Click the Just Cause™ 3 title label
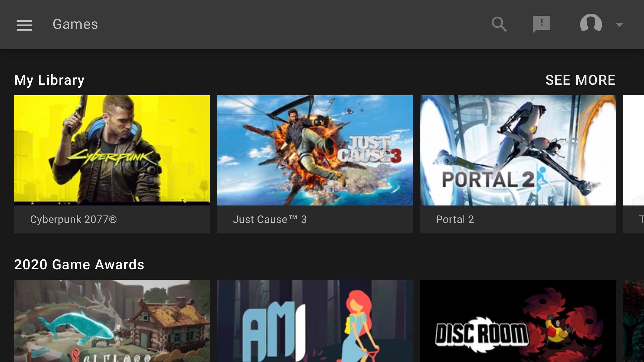 pos(270,219)
